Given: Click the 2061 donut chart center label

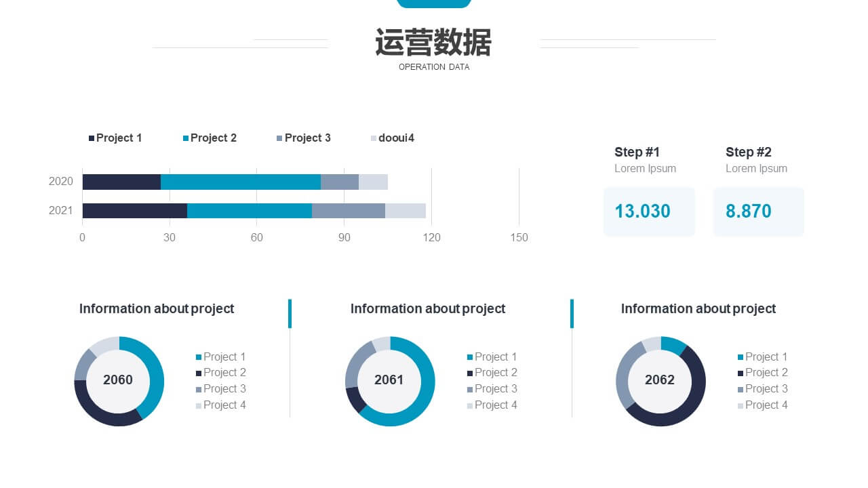Looking at the screenshot, I should [389, 380].
